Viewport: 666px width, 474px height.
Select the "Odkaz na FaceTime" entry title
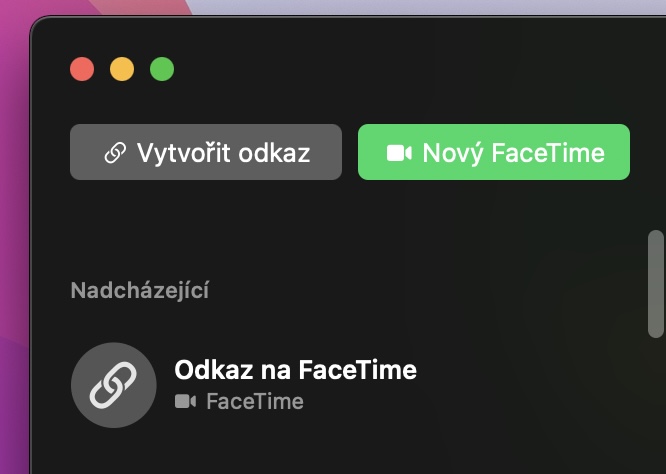(x=295, y=370)
